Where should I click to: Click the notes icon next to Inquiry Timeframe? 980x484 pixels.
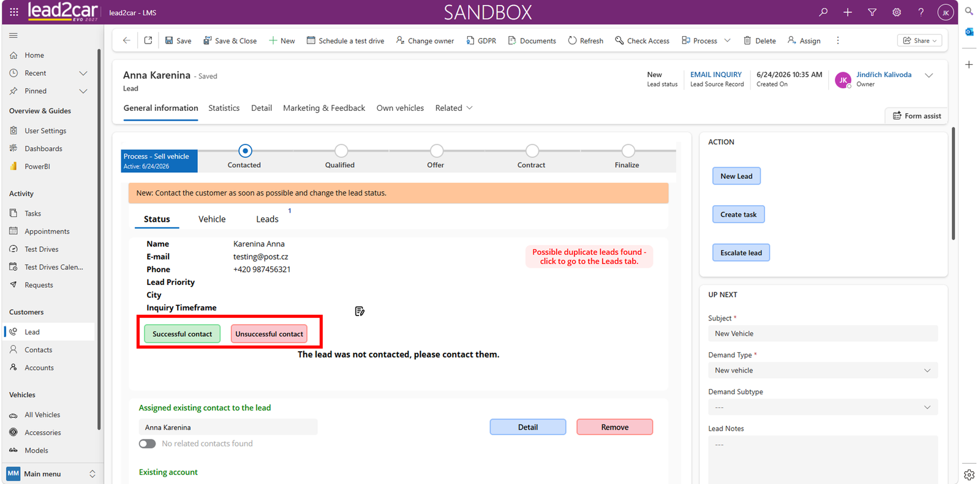(360, 311)
